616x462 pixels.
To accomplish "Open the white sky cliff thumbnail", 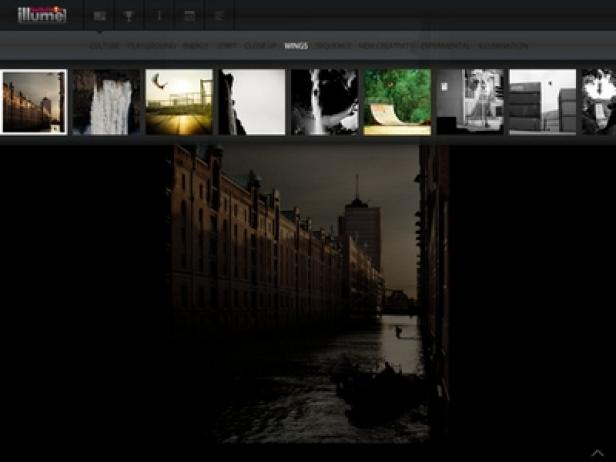I will (x=252, y=102).
